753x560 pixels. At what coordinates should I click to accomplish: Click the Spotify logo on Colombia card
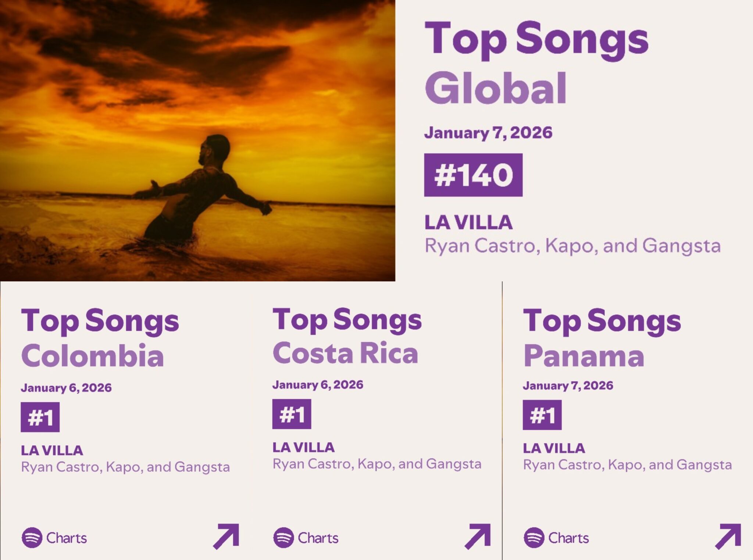tap(32, 538)
